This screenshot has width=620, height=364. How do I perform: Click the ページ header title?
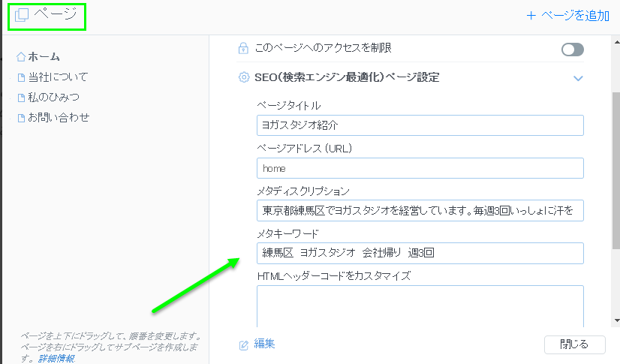[x=56, y=14]
